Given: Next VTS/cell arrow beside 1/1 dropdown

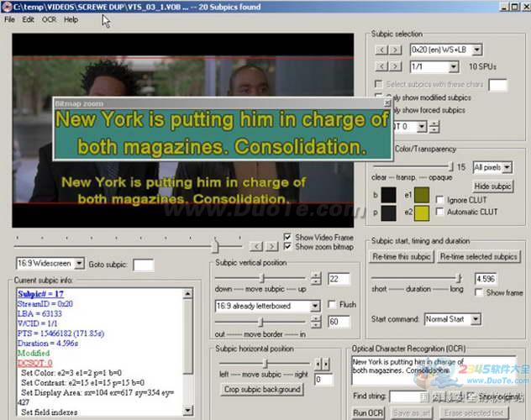Looking at the screenshot, I should (x=395, y=66).
